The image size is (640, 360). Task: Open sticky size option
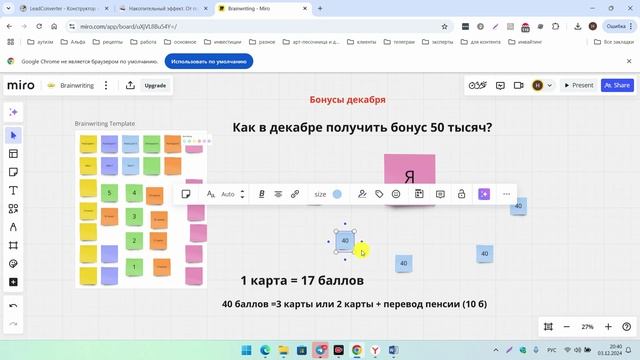coord(320,194)
